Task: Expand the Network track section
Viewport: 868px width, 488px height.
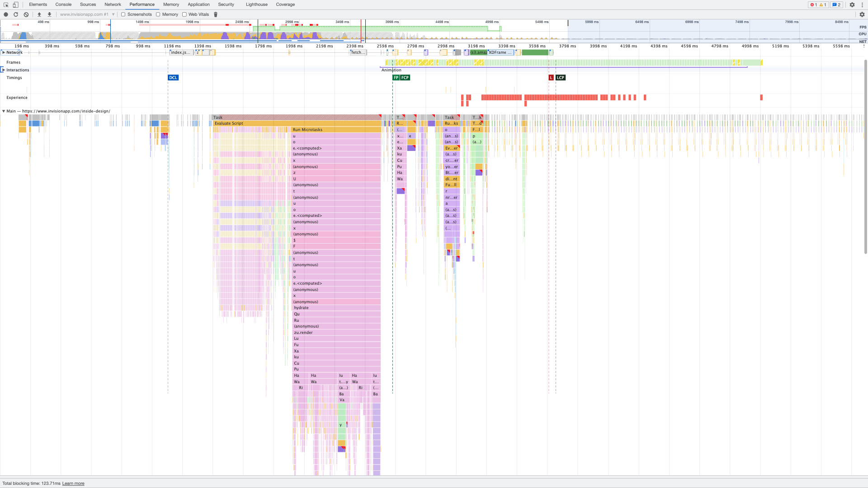Action: point(4,52)
